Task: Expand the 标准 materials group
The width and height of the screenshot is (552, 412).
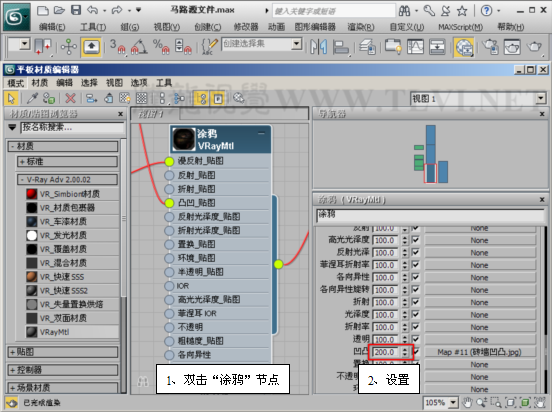Action: pos(67,162)
